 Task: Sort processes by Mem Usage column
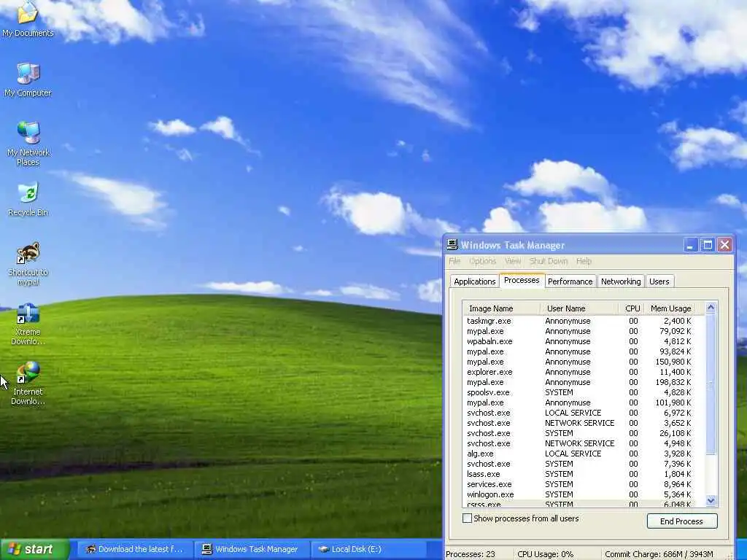[669, 308]
